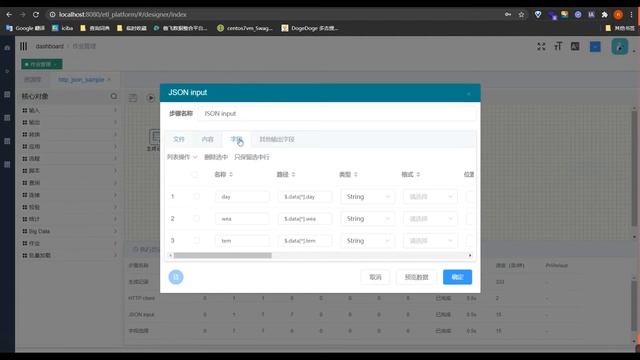This screenshot has width=640, height=360.
Task: Click the name field containing tem
Action: pos(242,241)
